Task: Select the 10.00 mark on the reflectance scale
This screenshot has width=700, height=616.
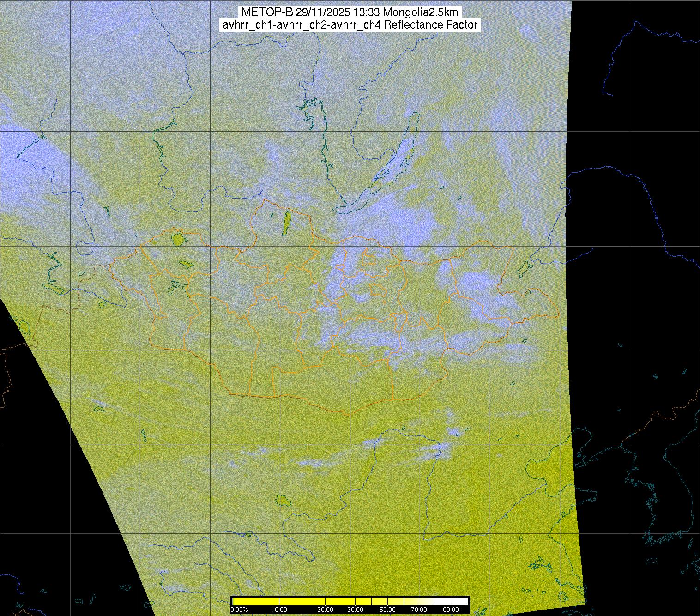Action: click(x=279, y=610)
